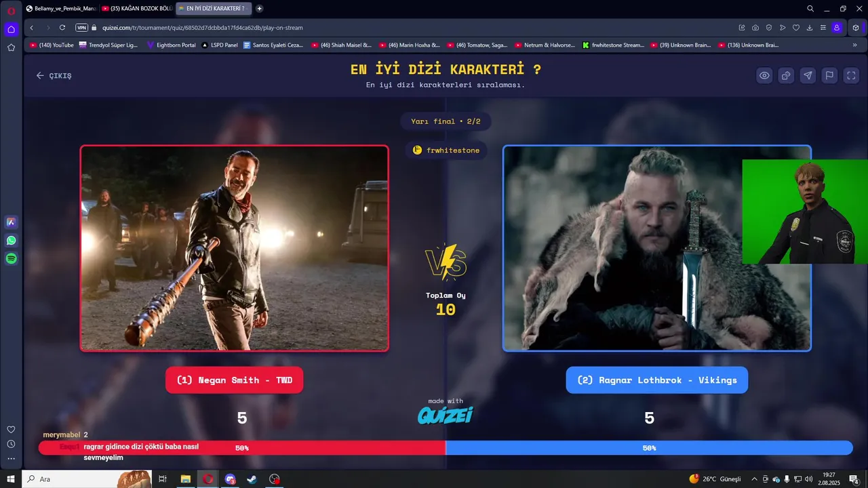The width and height of the screenshot is (868, 488).
Task: Toggle the VPN badge in address bar
Action: (81, 28)
